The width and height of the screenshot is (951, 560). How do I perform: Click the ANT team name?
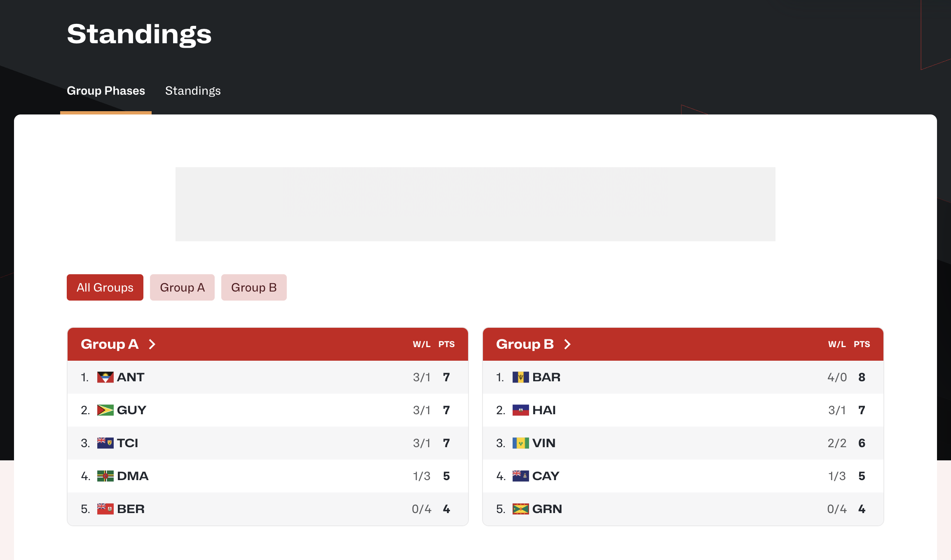(x=131, y=377)
